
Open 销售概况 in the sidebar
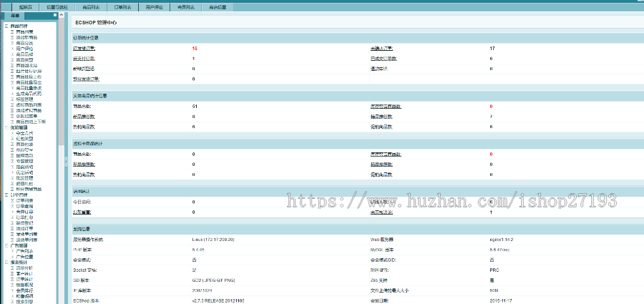point(24,285)
